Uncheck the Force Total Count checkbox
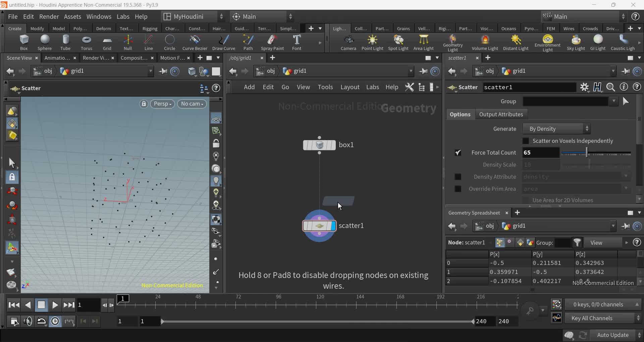The height and width of the screenshot is (342, 644). tap(458, 153)
